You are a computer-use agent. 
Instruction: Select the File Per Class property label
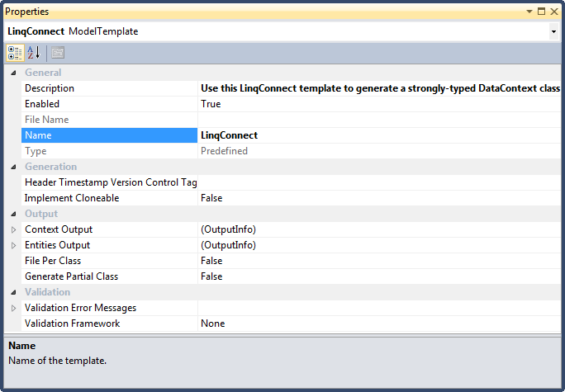click(x=53, y=261)
